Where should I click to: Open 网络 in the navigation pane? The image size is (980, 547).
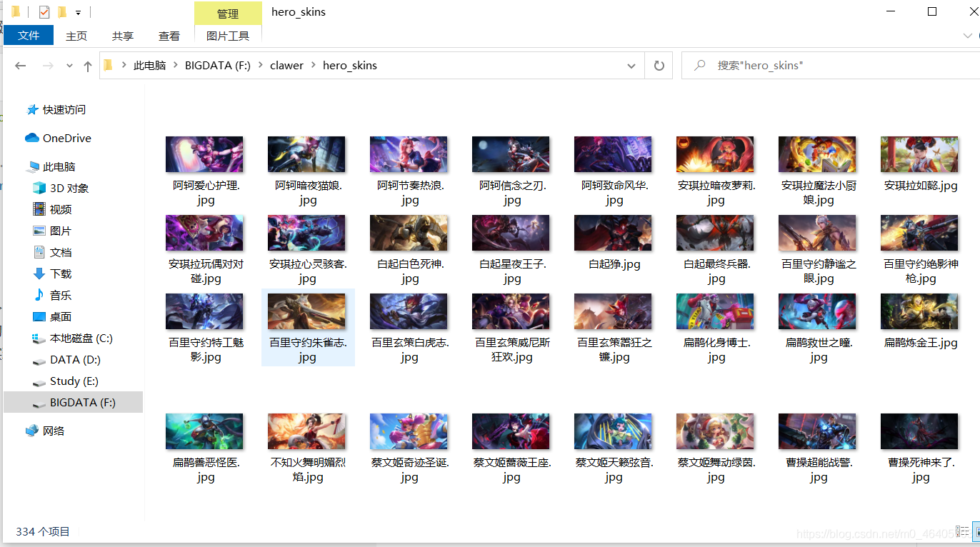(x=45, y=431)
